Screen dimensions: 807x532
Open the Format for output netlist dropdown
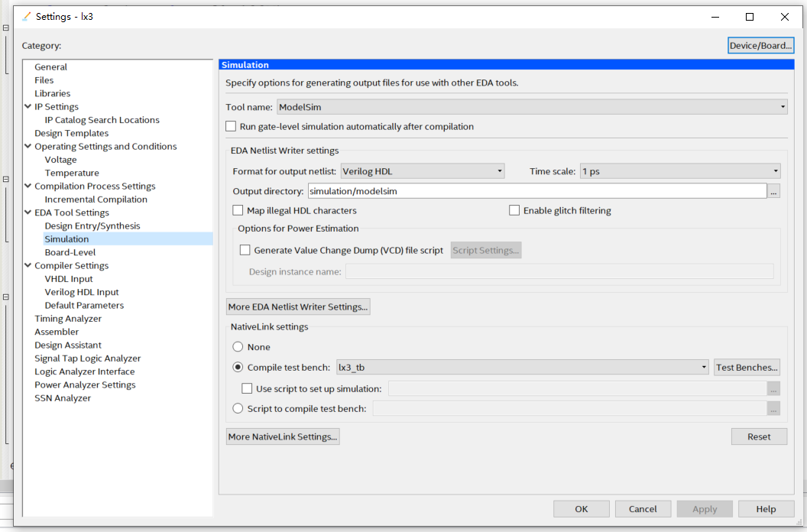[500, 170]
